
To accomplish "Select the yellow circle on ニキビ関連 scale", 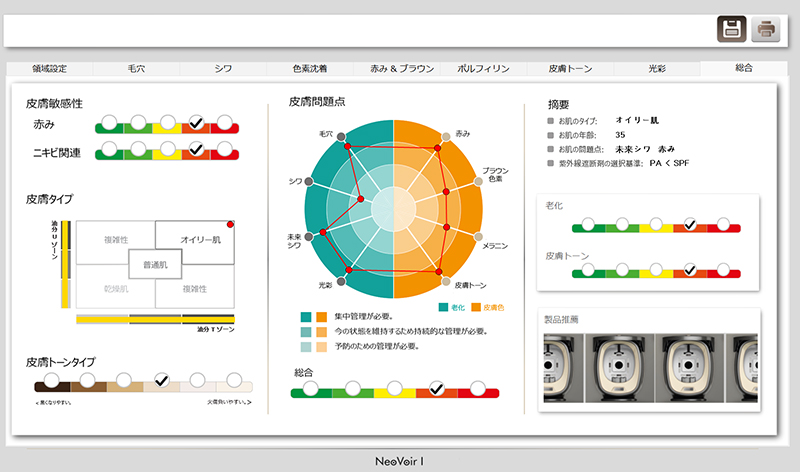I will [167, 149].
